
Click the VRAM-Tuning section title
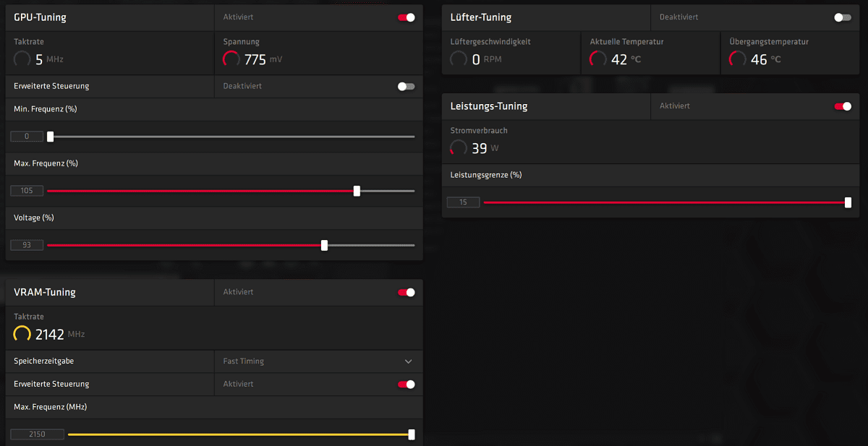coord(45,293)
